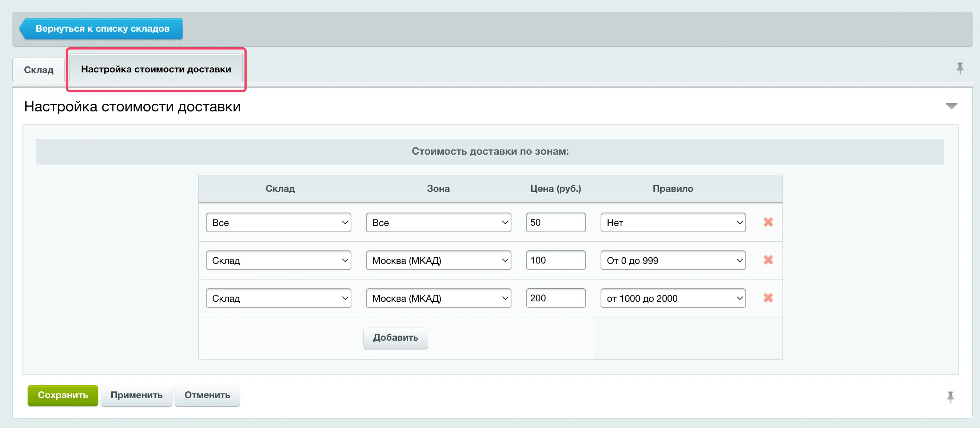980x428 pixels.
Task: Click the price field containing 100
Action: (556, 260)
